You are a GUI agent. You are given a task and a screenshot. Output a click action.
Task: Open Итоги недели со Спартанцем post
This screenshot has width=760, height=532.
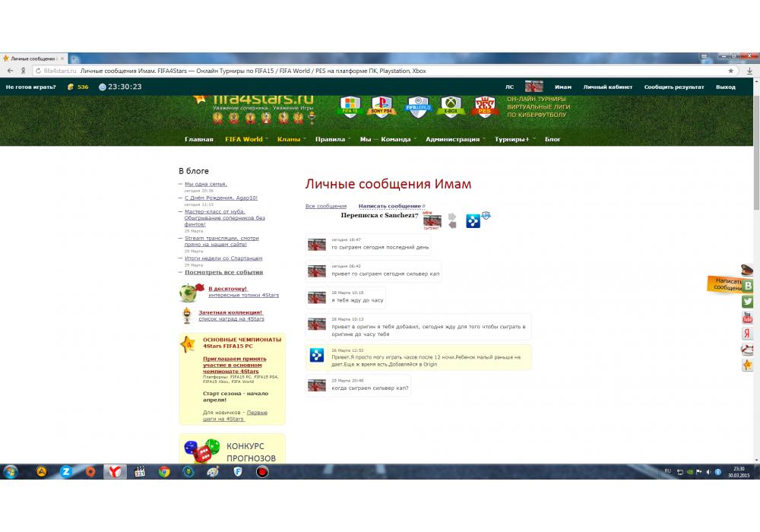pyautogui.click(x=223, y=258)
